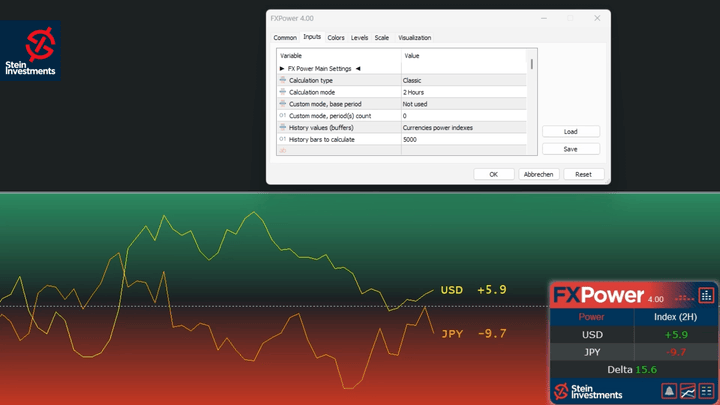Click the Variable column header
This screenshot has width=720, height=405.
coord(339,56)
